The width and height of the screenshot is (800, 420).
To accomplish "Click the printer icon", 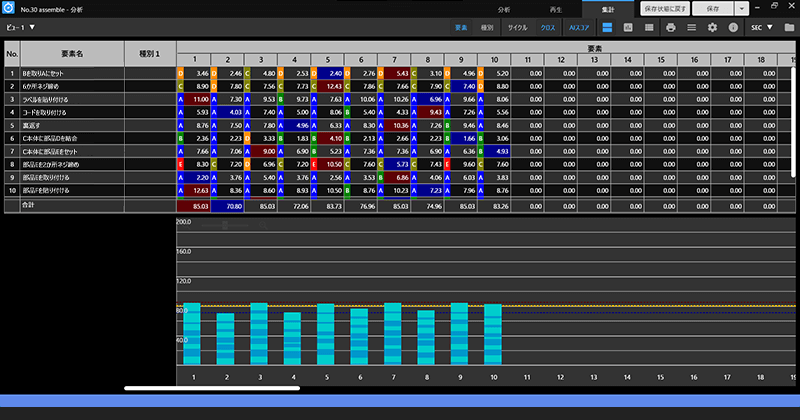I will (x=671, y=27).
